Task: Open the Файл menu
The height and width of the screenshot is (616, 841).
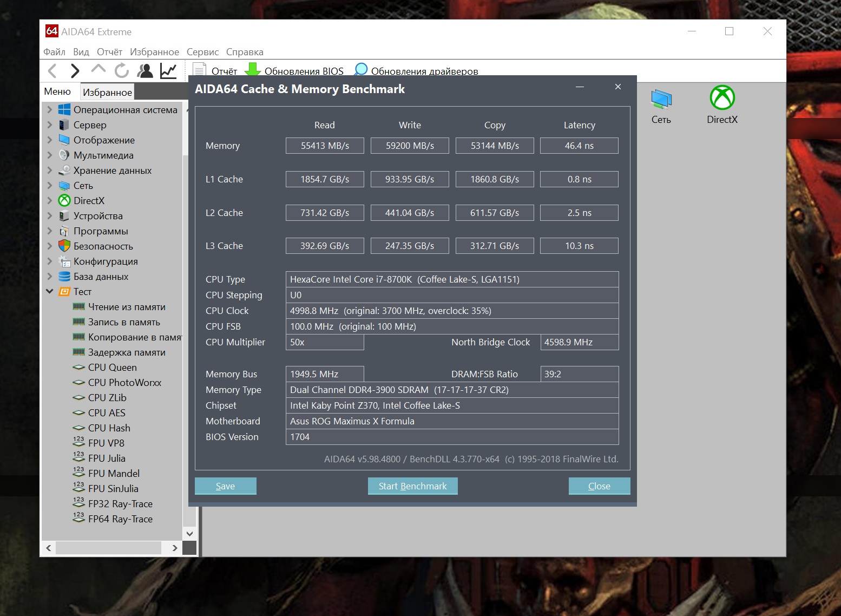Action: point(54,52)
